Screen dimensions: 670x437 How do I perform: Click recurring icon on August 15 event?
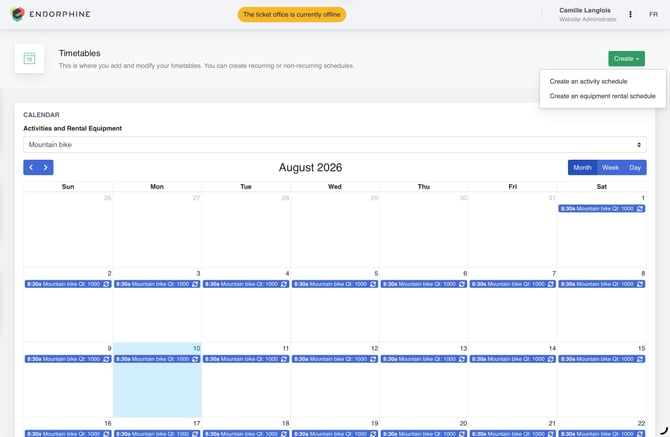pyautogui.click(x=640, y=359)
